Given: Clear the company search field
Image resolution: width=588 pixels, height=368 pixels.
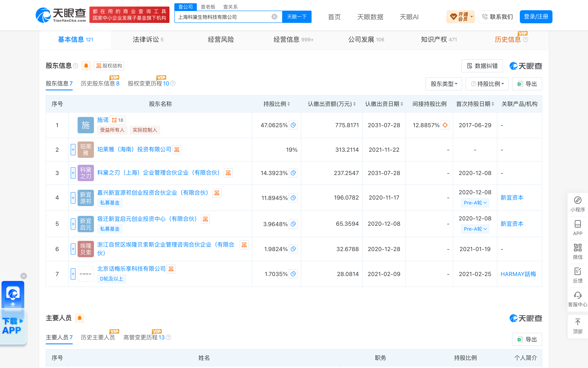Looking at the screenshot, I should [274, 17].
